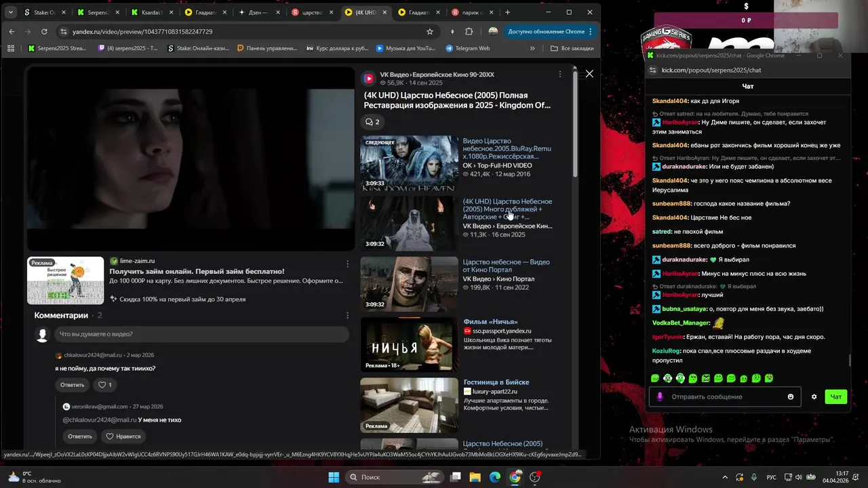Open the Telegram Web bookmark
The height and width of the screenshot is (488, 868).
point(468,48)
